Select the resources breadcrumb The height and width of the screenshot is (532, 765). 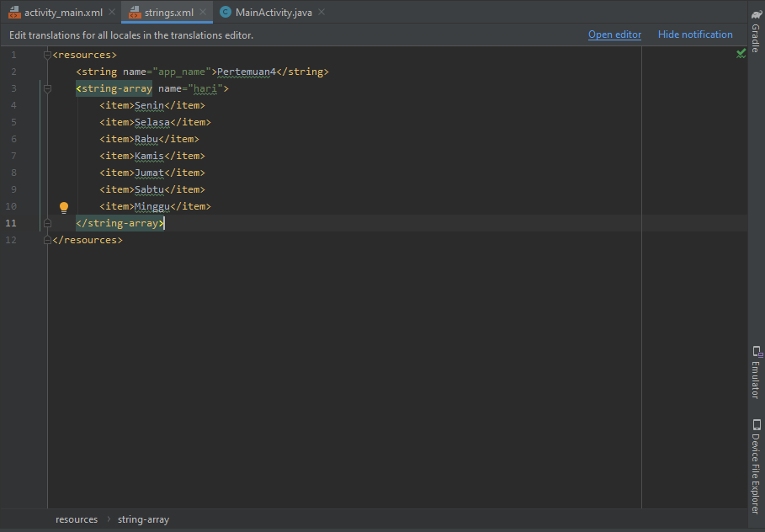(x=77, y=519)
